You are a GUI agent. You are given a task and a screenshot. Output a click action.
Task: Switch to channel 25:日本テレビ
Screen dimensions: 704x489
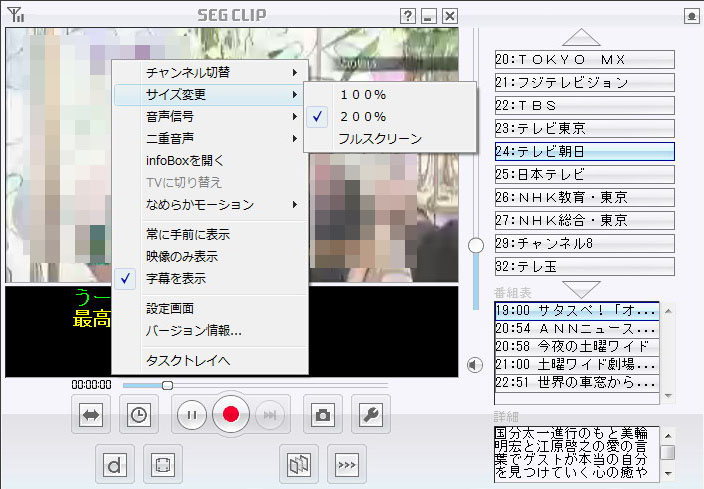click(x=585, y=175)
